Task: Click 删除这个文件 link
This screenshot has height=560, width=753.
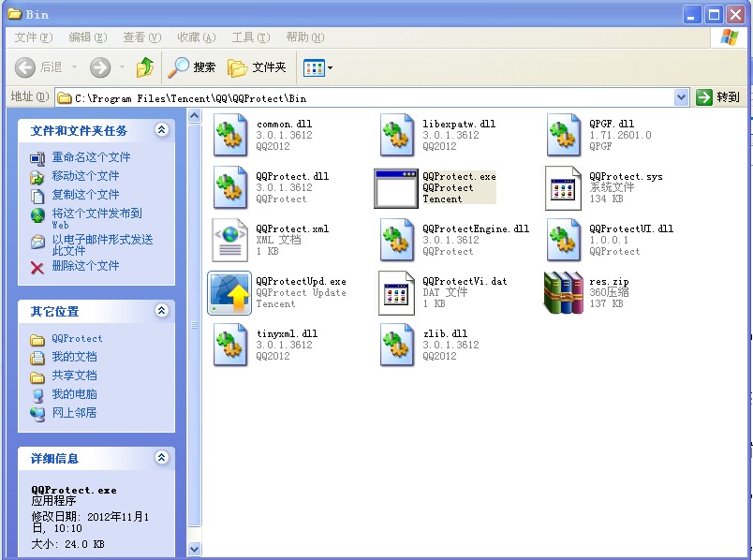Action: pyautogui.click(x=85, y=266)
